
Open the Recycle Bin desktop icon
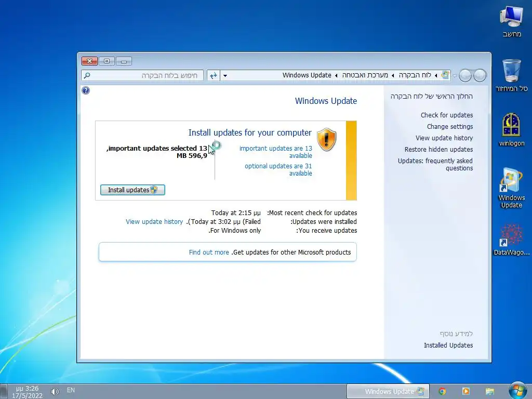(x=512, y=75)
